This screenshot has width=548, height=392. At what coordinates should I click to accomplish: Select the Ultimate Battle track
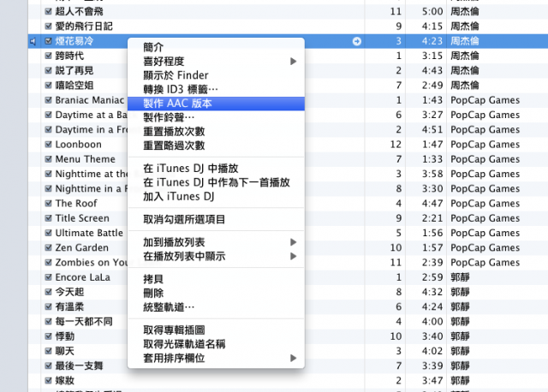[89, 233]
